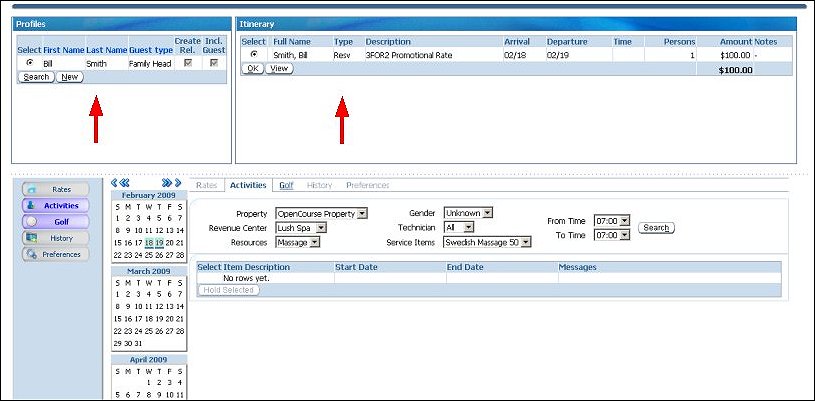Select the Bill Smith profile radio button
Image resolution: width=815 pixels, height=401 pixels.
pyautogui.click(x=29, y=63)
